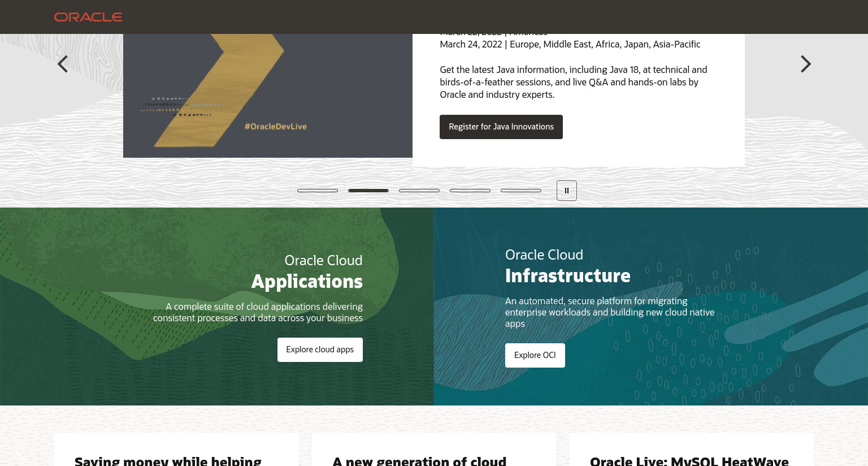Image resolution: width=868 pixels, height=466 pixels.
Task: Click the March 24, 2022 date line
Action: click(x=570, y=44)
